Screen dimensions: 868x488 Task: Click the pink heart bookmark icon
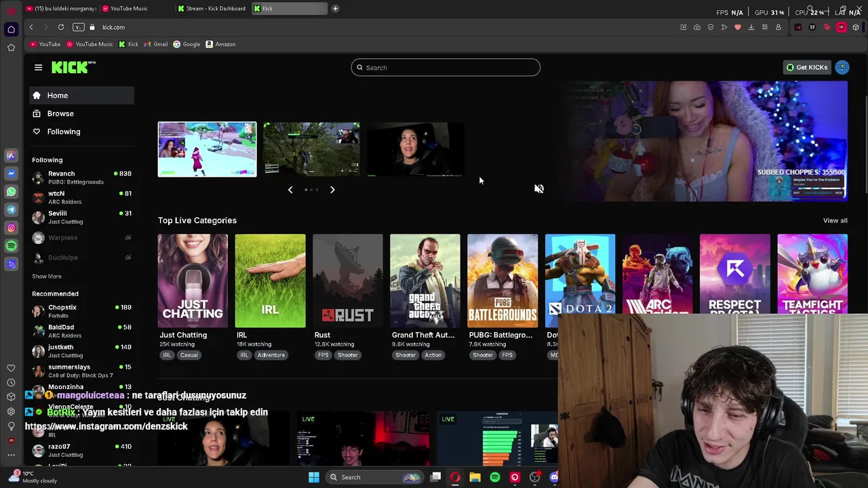(738, 27)
